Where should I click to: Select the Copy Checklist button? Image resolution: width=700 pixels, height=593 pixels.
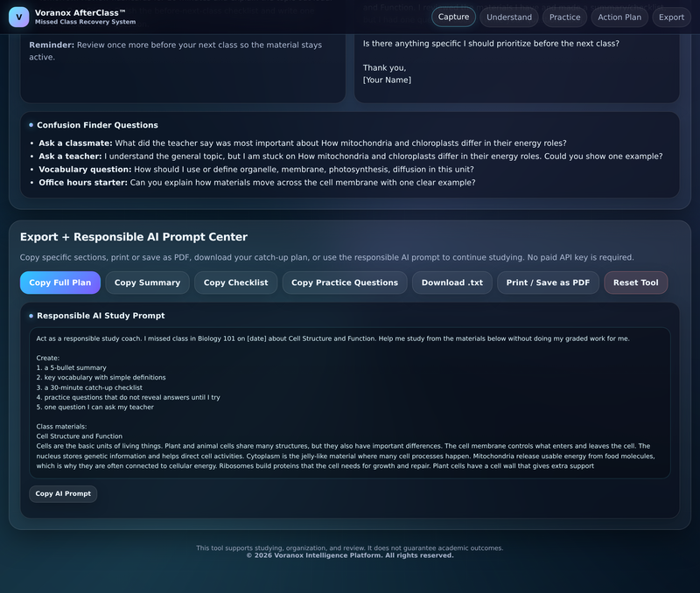point(235,283)
